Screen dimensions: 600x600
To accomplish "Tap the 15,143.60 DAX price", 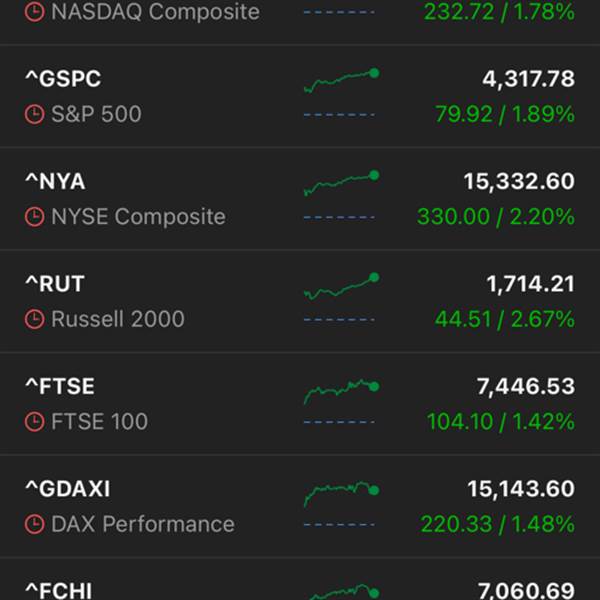I will click(521, 489).
